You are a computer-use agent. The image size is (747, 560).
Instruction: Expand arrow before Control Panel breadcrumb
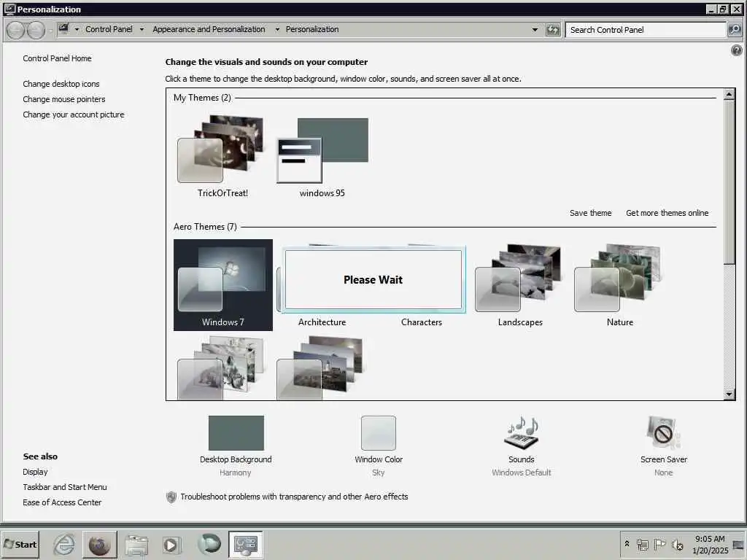click(x=77, y=29)
